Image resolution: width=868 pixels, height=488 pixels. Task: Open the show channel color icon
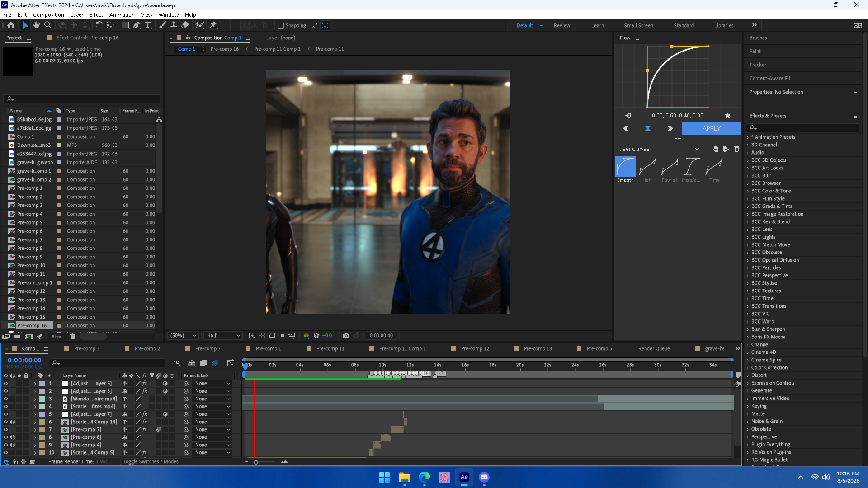[307, 335]
